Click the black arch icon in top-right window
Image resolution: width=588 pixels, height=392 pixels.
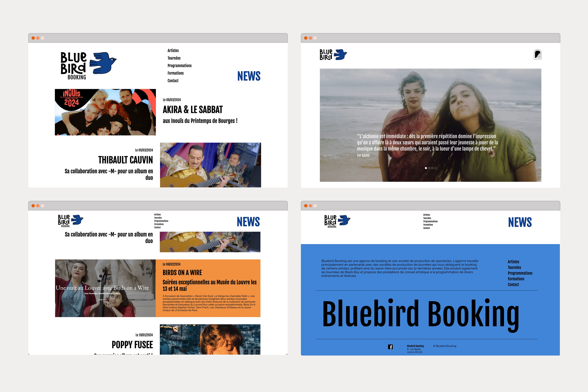pyautogui.click(x=537, y=55)
